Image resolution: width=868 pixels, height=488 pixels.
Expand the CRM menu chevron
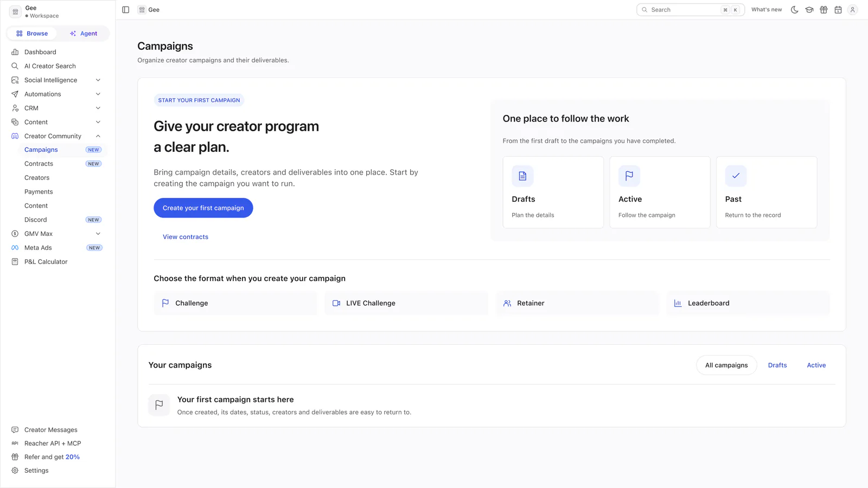98,108
